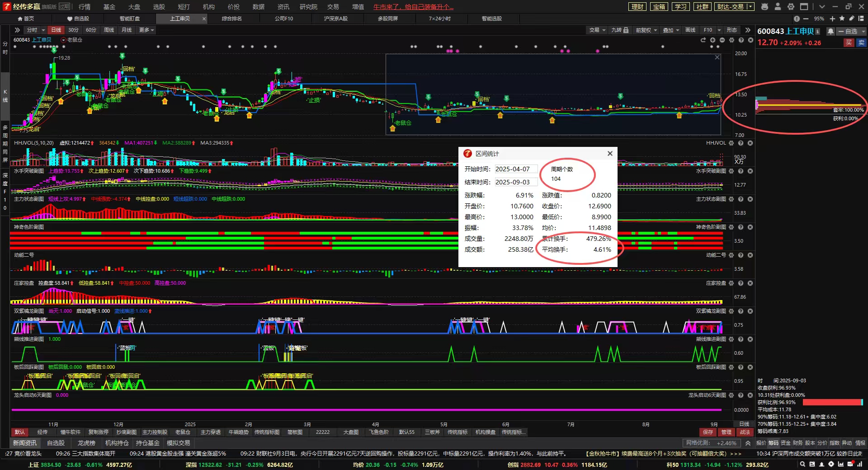Open the 选股 menu
Screen dimensions: 868x470
point(159,7)
